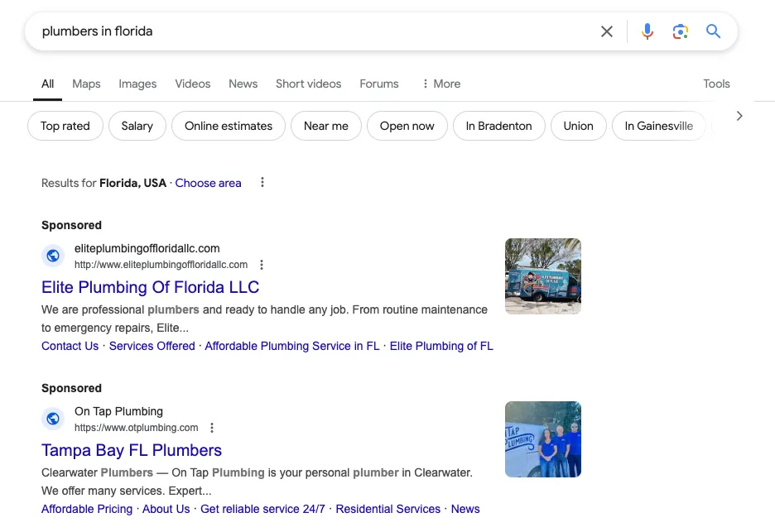This screenshot has width=775, height=532.
Task: Open the Residential Services sitelink
Action: coord(388,510)
